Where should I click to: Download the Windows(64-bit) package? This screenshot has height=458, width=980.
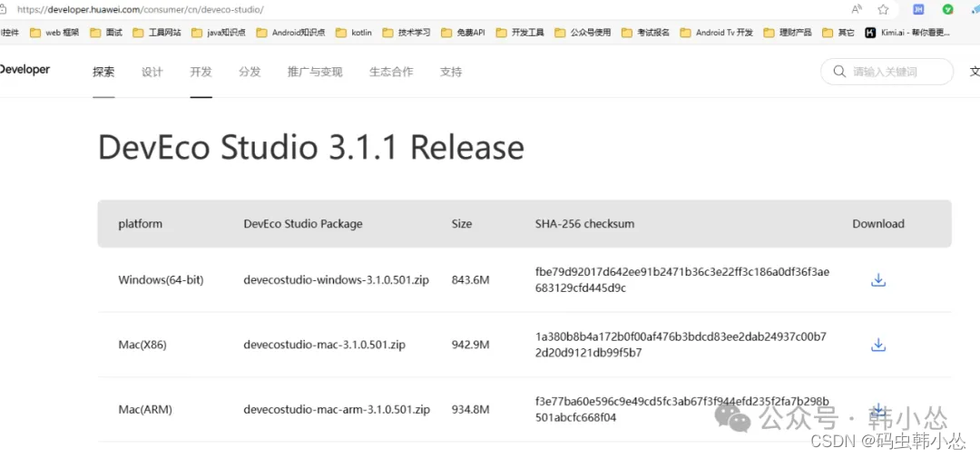point(878,280)
